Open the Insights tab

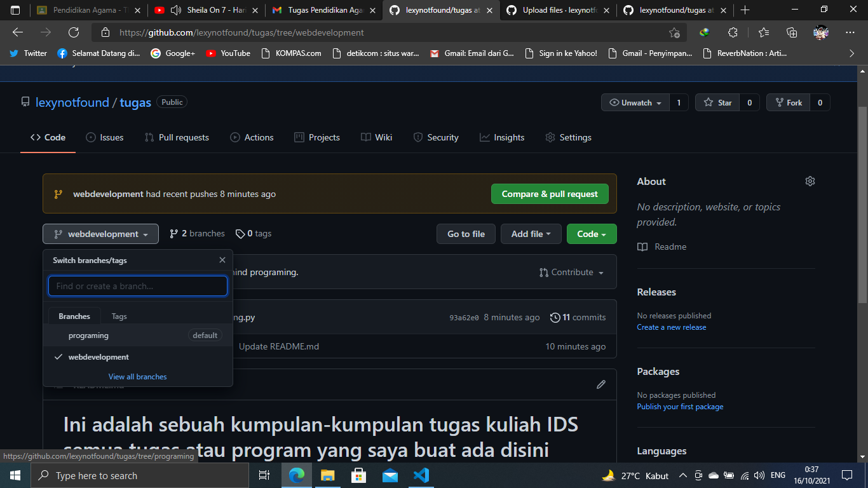tap(502, 137)
